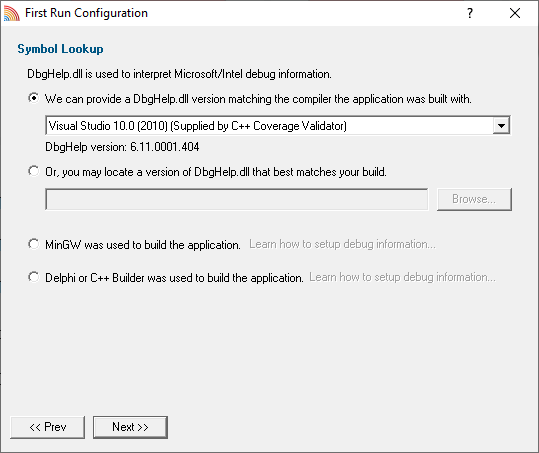The width and height of the screenshot is (539, 453).
Task: Open the Delphi 'Learn how to setup debug information' link
Action: pos(402,277)
